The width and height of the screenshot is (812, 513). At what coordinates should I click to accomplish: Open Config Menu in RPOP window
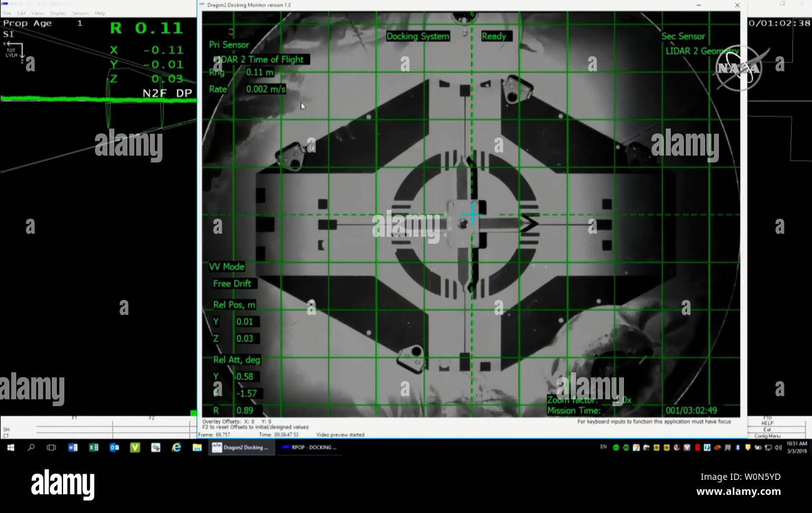(x=767, y=436)
